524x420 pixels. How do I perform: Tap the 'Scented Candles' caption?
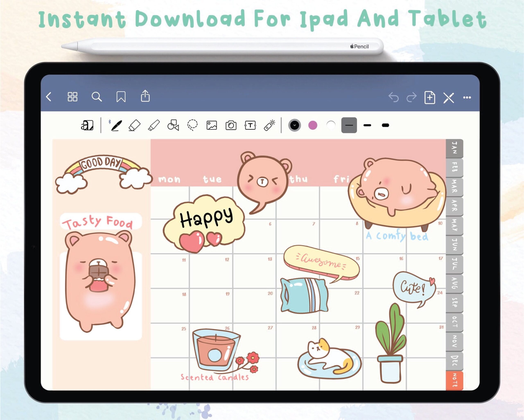(215, 377)
